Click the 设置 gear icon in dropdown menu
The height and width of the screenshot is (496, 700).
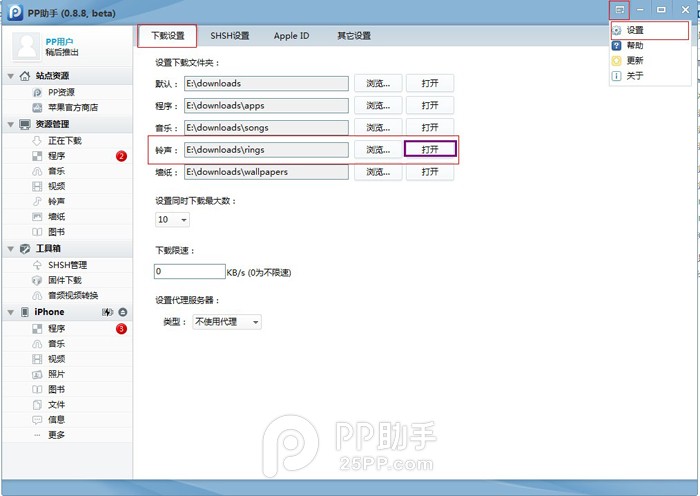(617, 30)
